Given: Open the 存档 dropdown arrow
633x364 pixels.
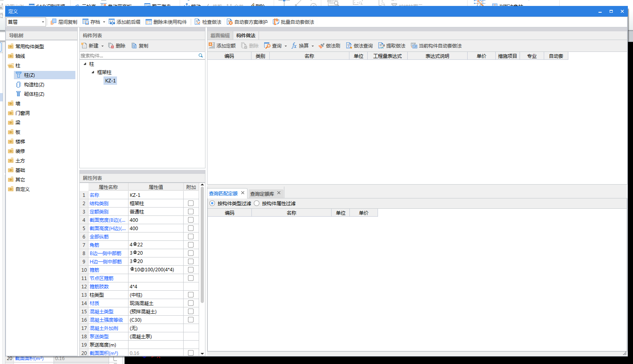Looking at the screenshot, I should pos(104,22).
